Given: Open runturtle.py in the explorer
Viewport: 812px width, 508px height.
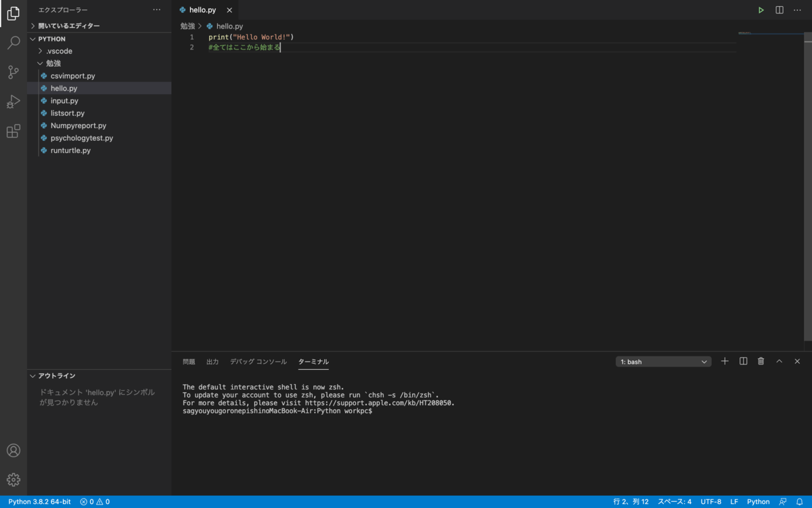Looking at the screenshot, I should coord(99,150).
